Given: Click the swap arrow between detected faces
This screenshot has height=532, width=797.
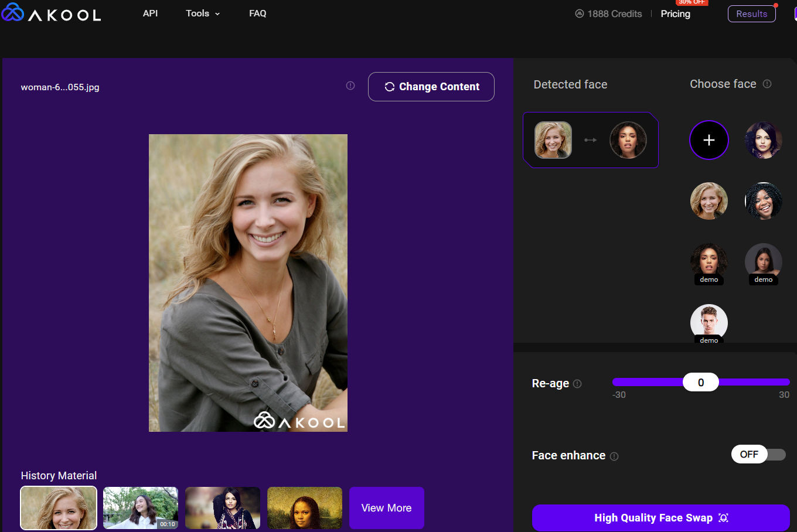Looking at the screenshot, I should click(591, 140).
